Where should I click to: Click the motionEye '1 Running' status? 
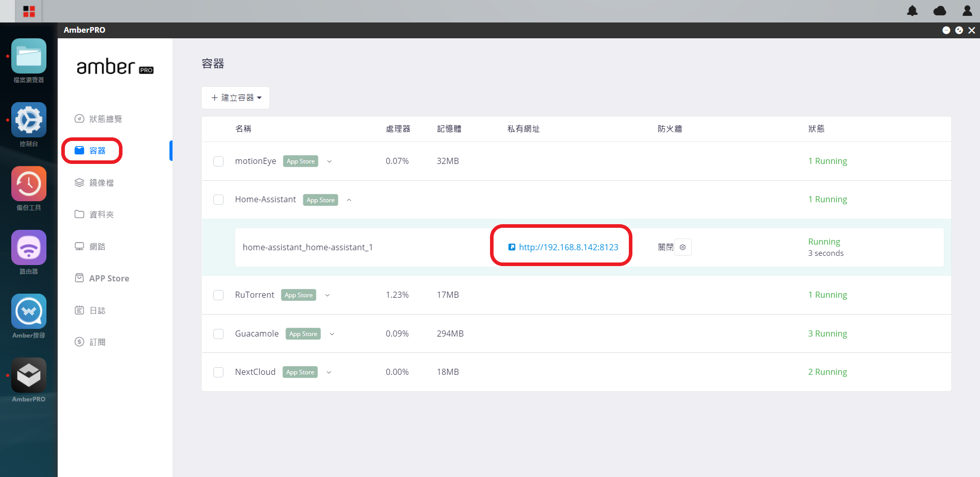tap(827, 161)
